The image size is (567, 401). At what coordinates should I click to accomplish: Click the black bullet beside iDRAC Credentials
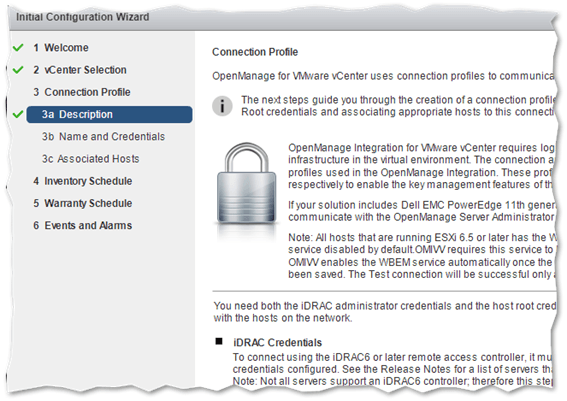point(219,341)
